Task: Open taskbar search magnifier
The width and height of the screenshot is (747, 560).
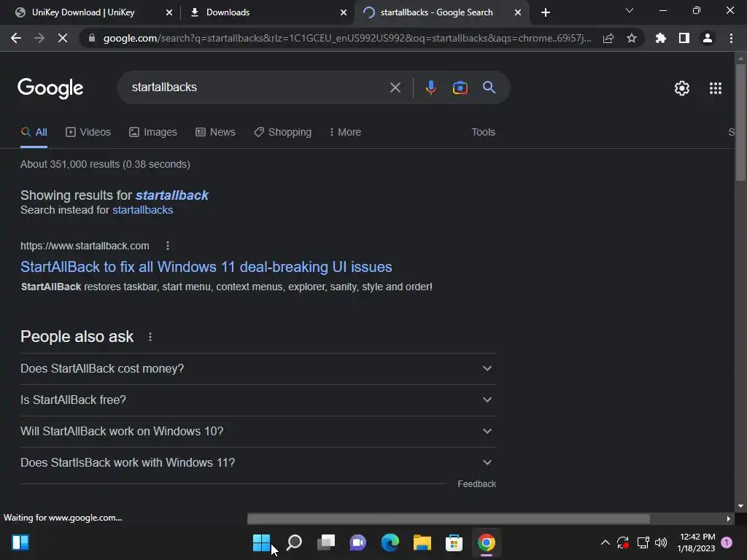Action: (294, 542)
